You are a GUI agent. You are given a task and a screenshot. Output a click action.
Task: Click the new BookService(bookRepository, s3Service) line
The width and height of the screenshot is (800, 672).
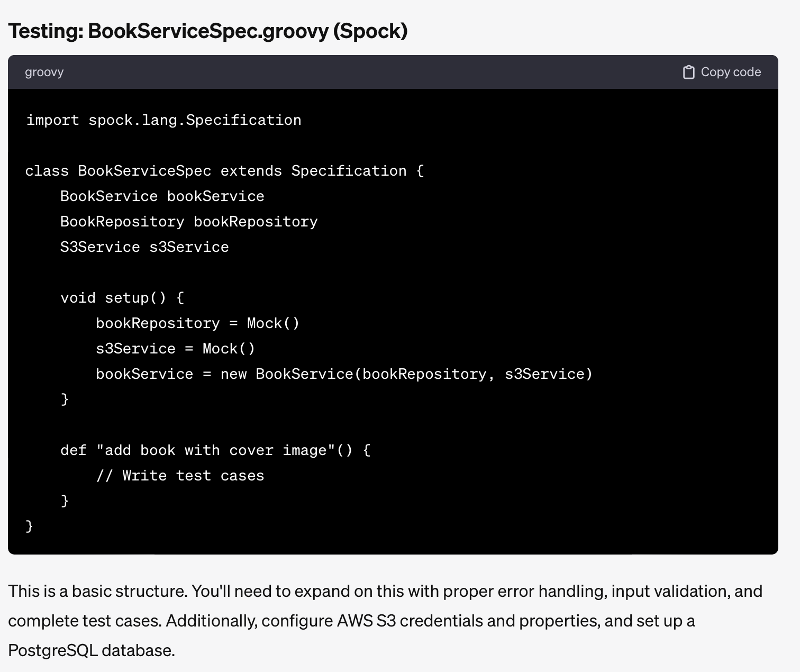(344, 374)
